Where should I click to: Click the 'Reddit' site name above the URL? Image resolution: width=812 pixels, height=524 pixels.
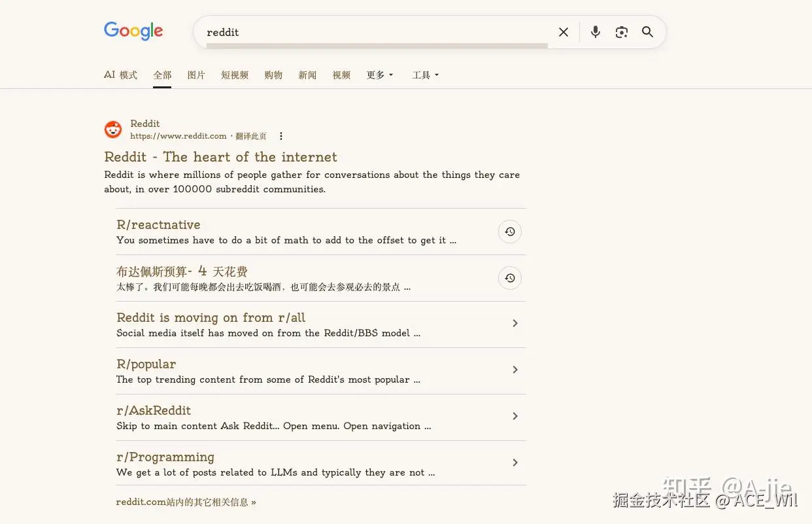[x=145, y=124]
